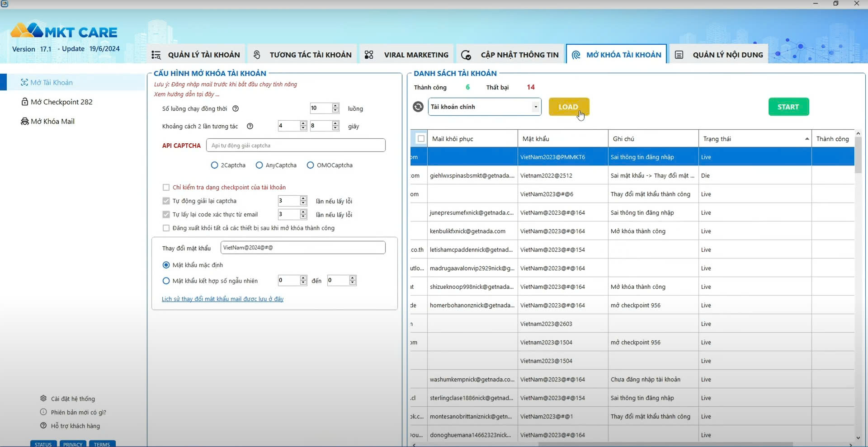Click the Mở Tài Khoản scan icon in sidebar
Image resolution: width=868 pixels, height=447 pixels.
coord(24,82)
